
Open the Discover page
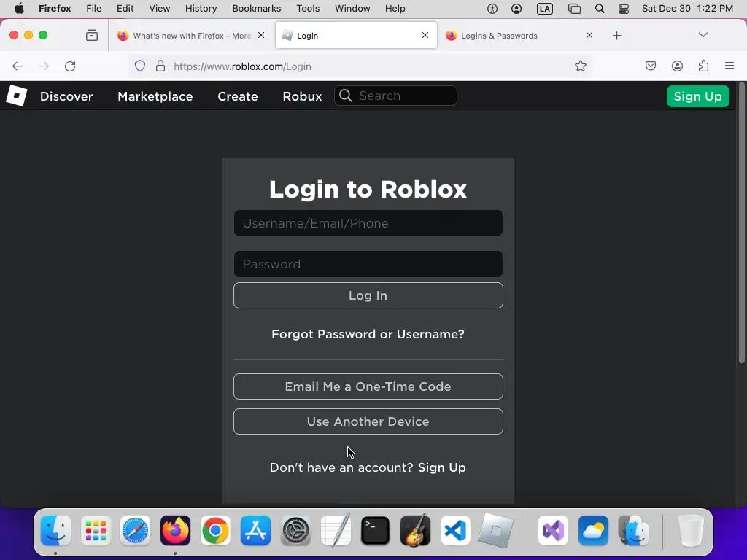[x=66, y=96]
